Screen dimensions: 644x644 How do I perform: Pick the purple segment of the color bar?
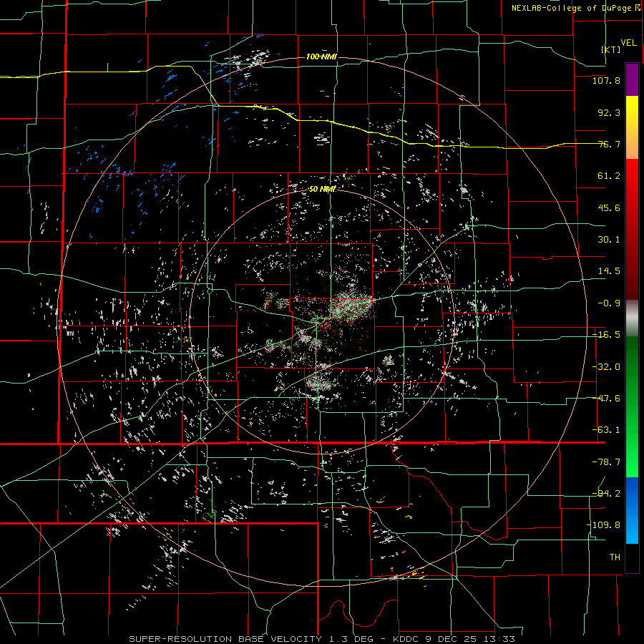click(632, 79)
